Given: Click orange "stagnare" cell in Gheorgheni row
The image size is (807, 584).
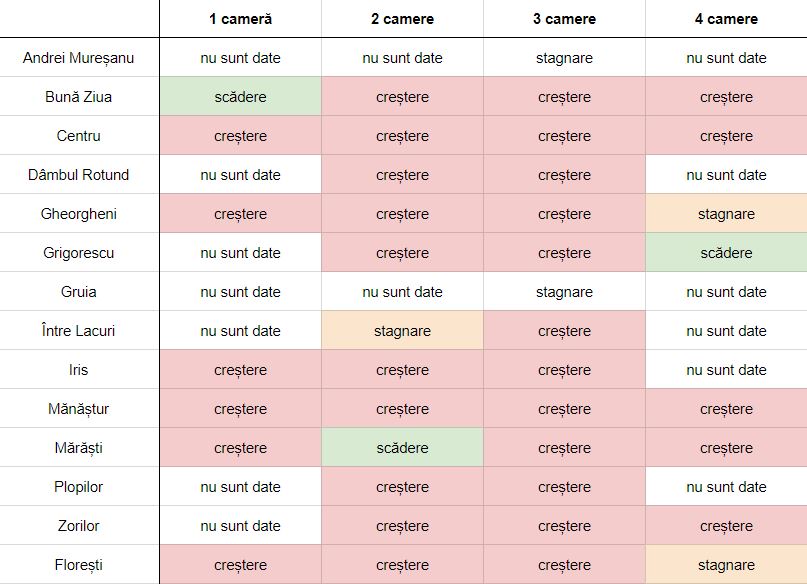Looking at the screenshot, I should [x=726, y=214].
